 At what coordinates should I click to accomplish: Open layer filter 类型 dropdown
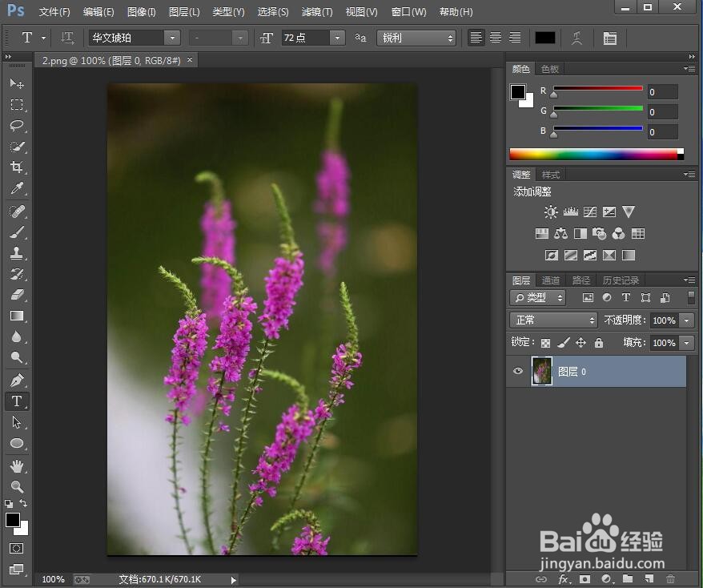pyautogui.click(x=538, y=297)
